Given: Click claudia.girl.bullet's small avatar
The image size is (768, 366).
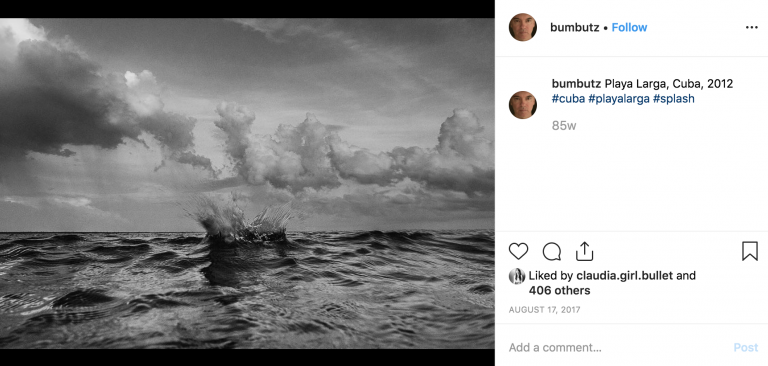Looking at the screenshot, I should [517, 276].
